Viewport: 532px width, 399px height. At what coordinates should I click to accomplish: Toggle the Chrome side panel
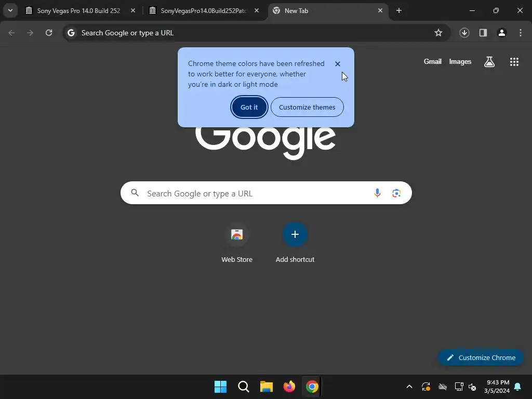pos(483,33)
